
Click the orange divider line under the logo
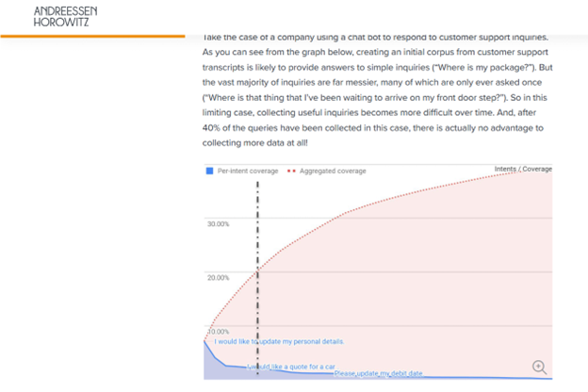coord(92,36)
